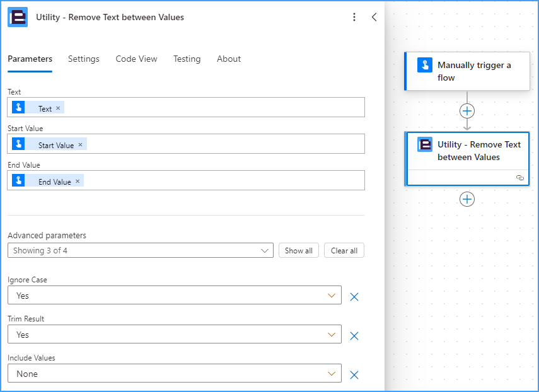Add a step below the Utility action card
Screen dimensions: 539x392
pos(467,199)
